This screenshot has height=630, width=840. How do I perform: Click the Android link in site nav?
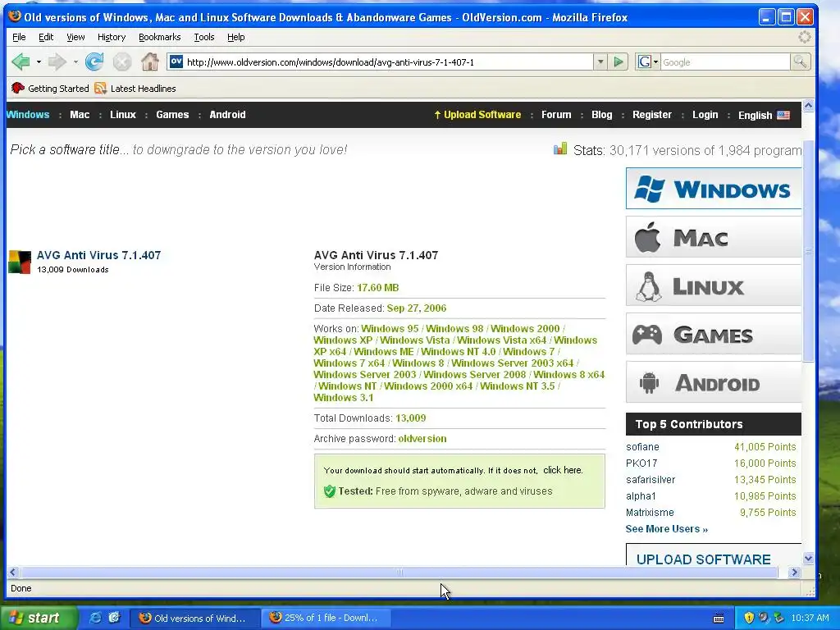click(x=227, y=115)
